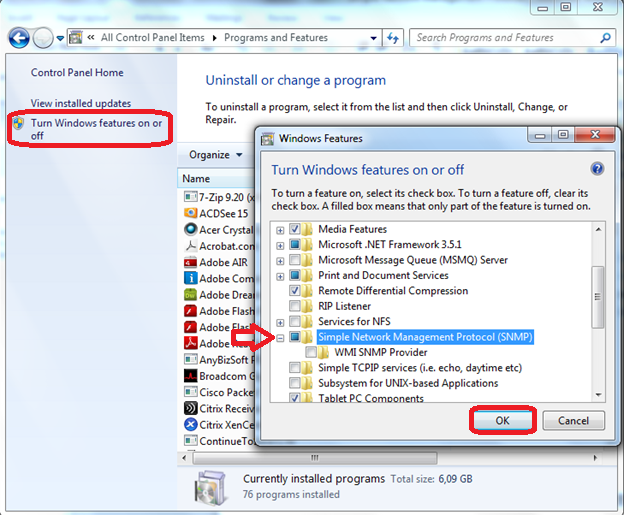Click the Windows Features help question mark icon
This screenshot has height=515, width=624.
(597, 169)
